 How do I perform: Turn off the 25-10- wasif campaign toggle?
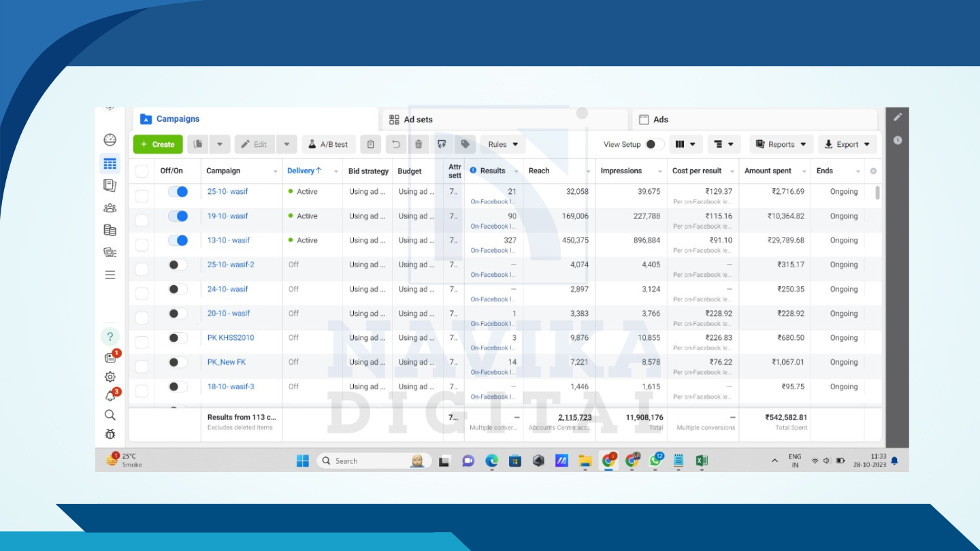pos(178,192)
